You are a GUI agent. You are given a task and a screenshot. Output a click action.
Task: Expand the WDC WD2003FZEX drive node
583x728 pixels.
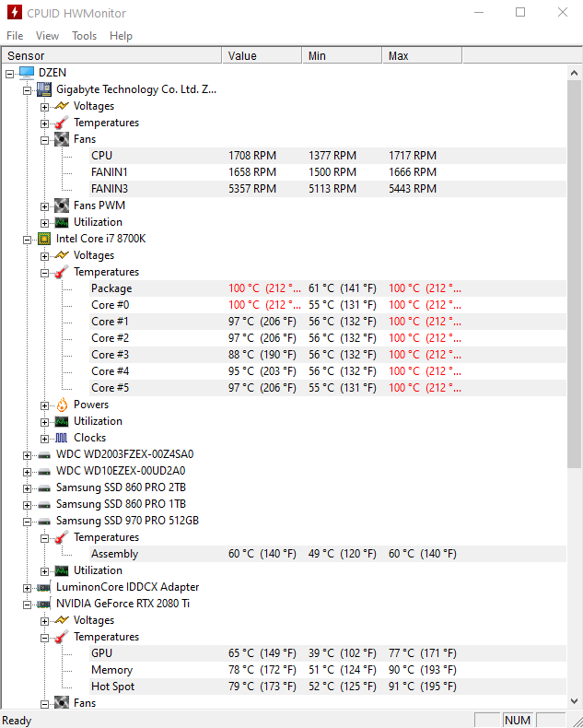click(27, 455)
